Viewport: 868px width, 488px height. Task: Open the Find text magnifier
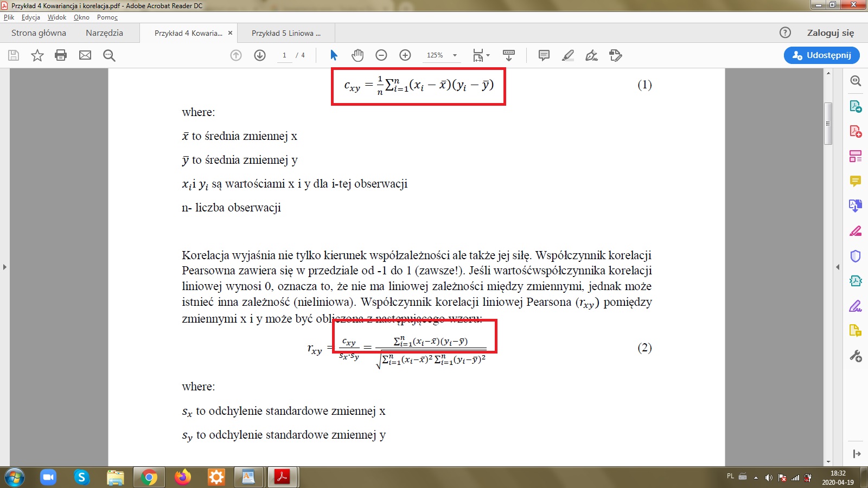coord(109,55)
